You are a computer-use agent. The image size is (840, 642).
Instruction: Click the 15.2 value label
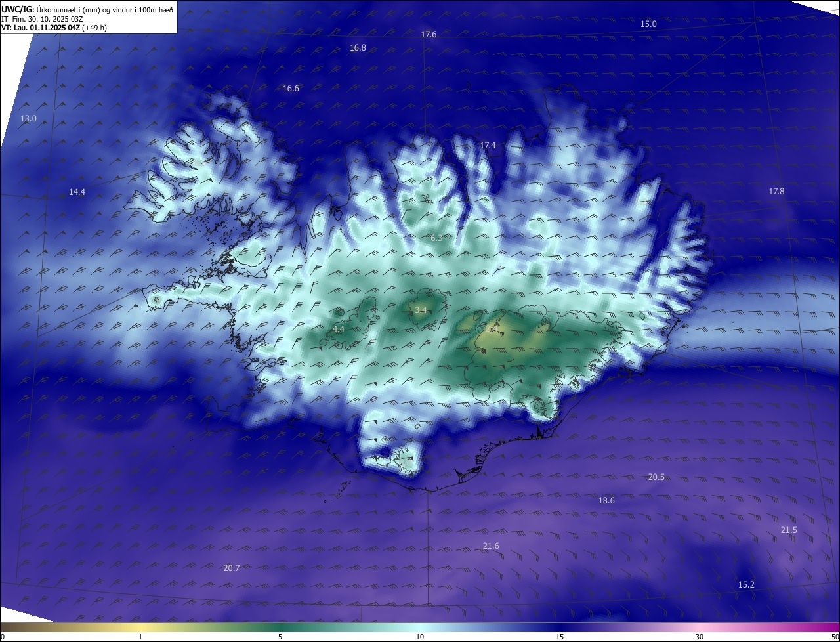click(746, 584)
